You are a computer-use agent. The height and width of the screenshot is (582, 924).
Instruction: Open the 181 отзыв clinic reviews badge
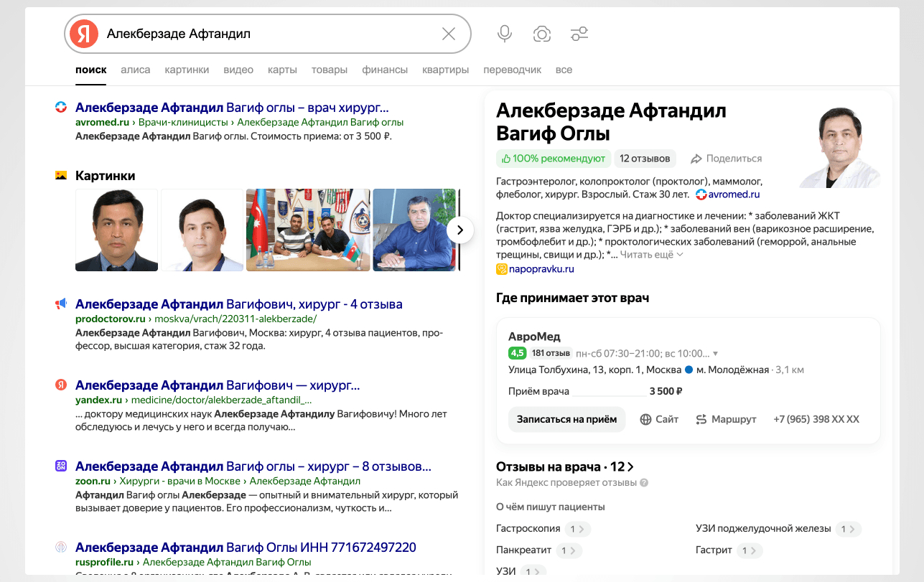(551, 353)
